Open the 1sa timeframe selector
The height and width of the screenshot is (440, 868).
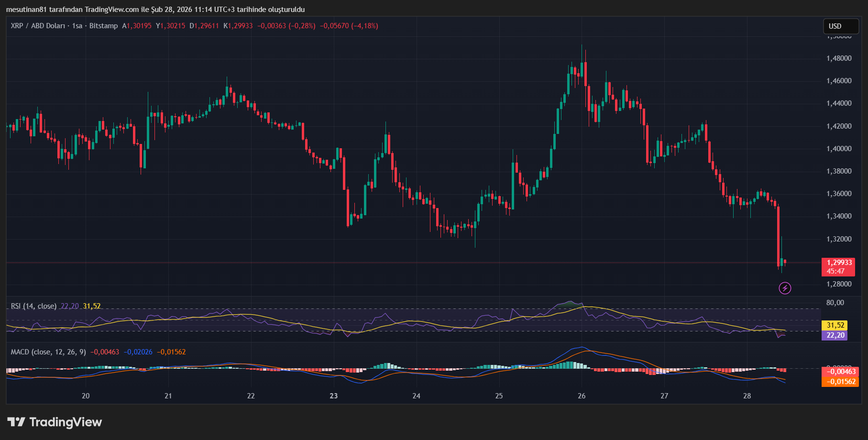(x=77, y=26)
